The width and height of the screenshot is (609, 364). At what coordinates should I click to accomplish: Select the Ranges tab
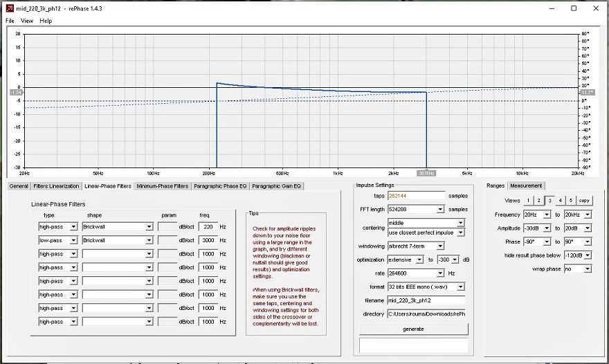point(496,185)
